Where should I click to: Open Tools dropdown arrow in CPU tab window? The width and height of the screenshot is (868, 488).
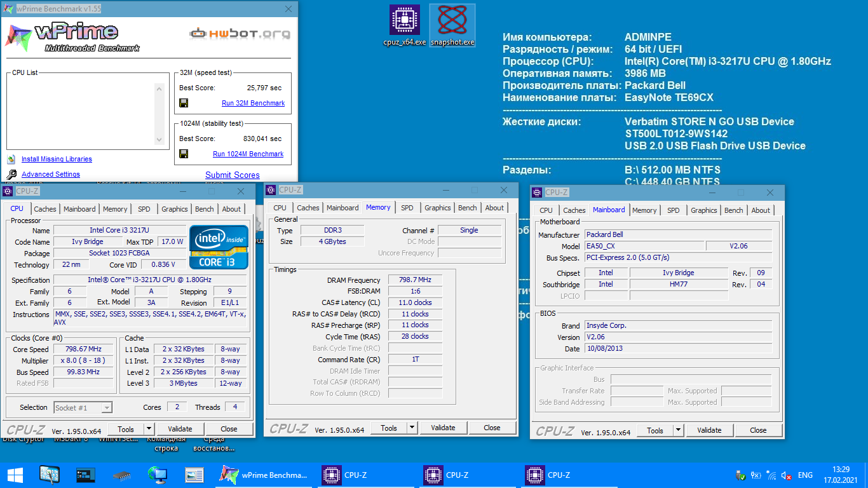[x=149, y=429]
